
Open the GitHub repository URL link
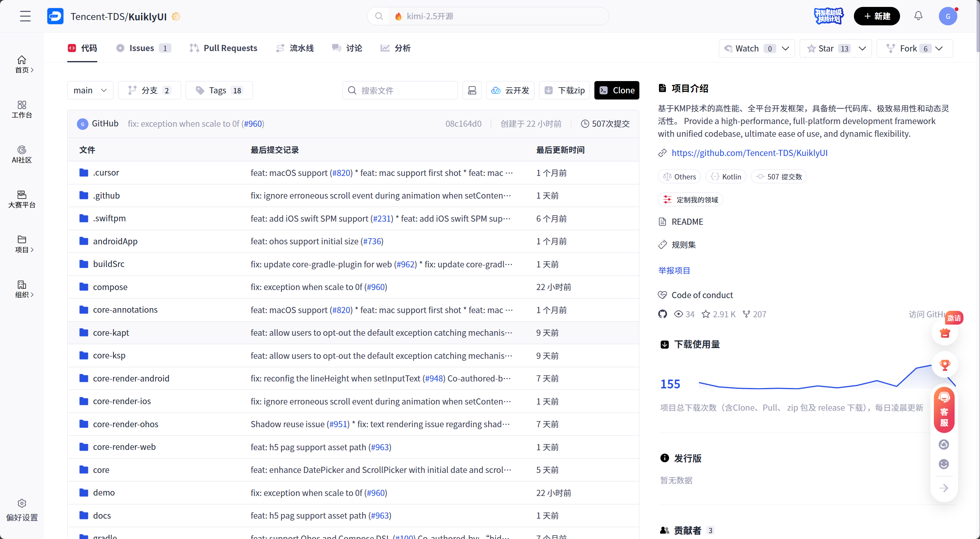tap(749, 153)
